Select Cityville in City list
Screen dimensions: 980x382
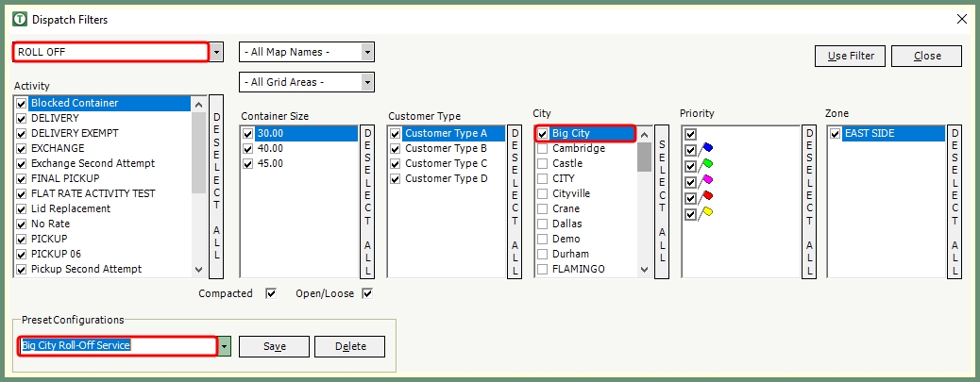pyautogui.click(x=571, y=193)
